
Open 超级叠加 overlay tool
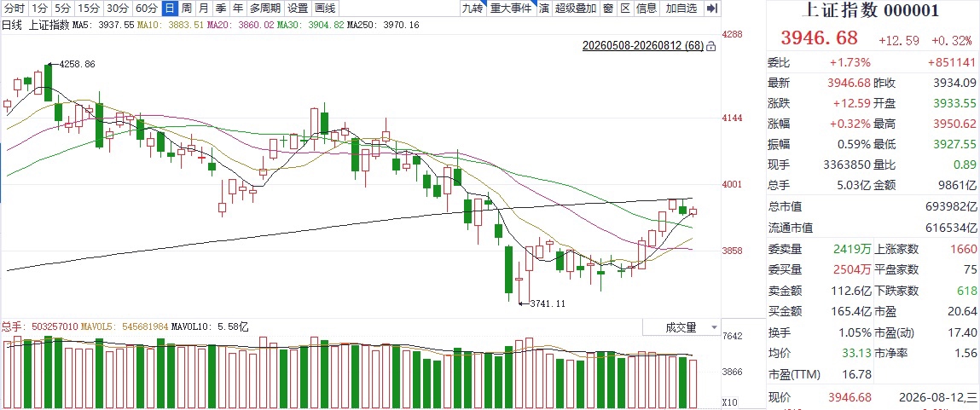pyautogui.click(x=575, y=9)
